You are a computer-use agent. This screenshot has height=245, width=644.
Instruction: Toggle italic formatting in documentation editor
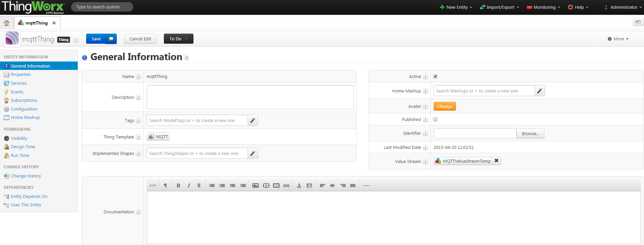point(189,186)
